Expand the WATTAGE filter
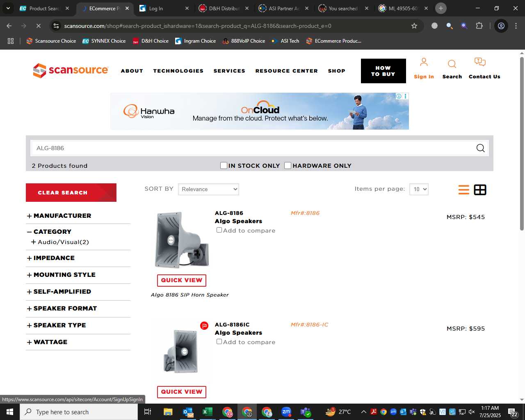 [47, 342]
